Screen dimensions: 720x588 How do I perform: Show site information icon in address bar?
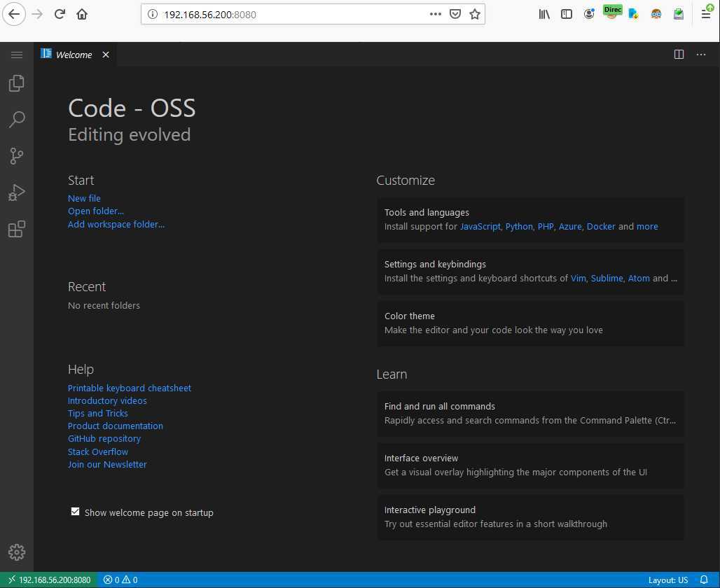(x=153, y=14)
